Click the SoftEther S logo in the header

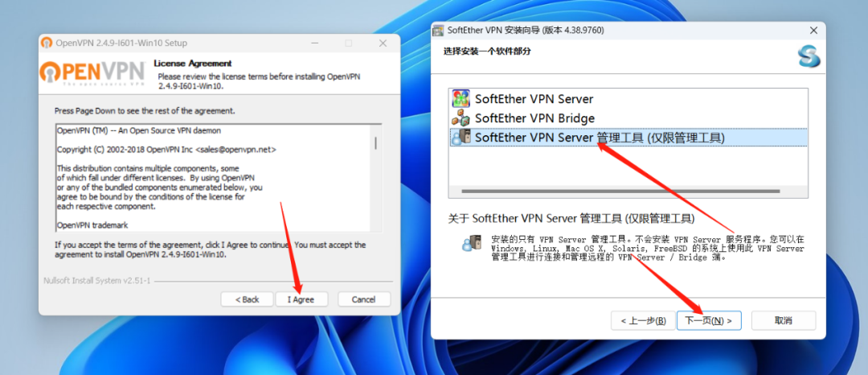pos(809,56)
